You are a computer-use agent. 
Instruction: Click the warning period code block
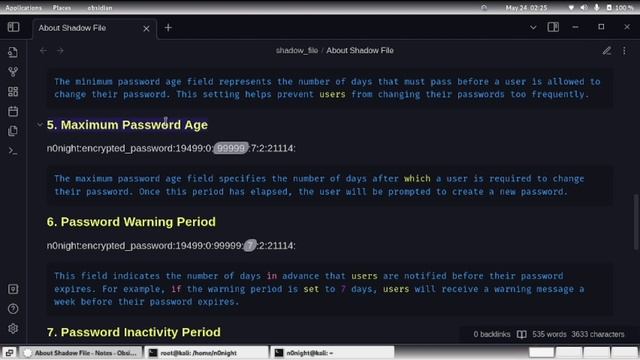[329, 289]
